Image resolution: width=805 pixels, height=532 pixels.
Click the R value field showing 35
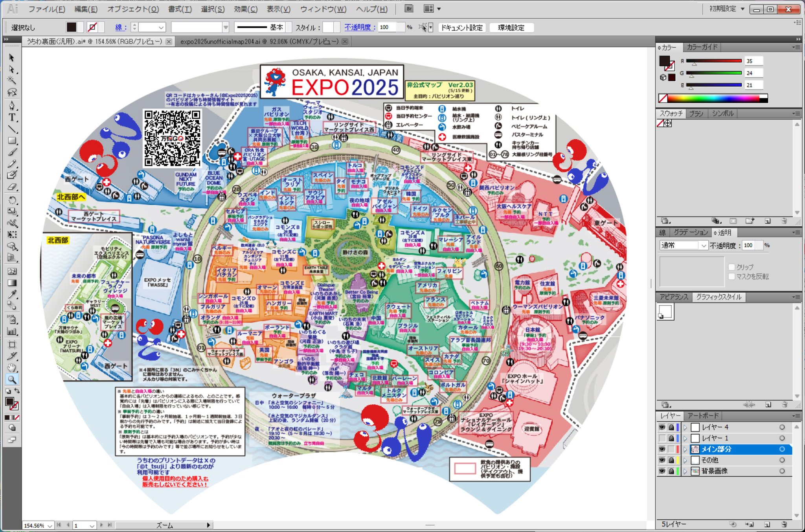(x=754, y=61)
